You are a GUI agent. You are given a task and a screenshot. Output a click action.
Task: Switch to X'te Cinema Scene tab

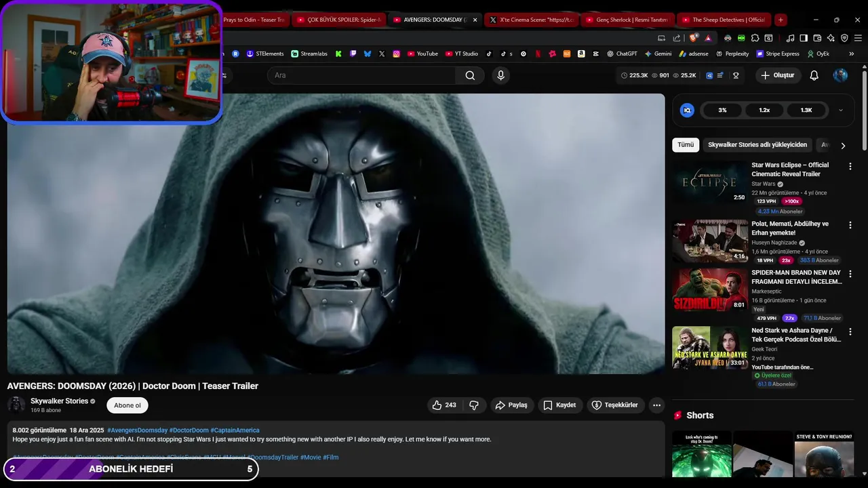click(531, 20)
